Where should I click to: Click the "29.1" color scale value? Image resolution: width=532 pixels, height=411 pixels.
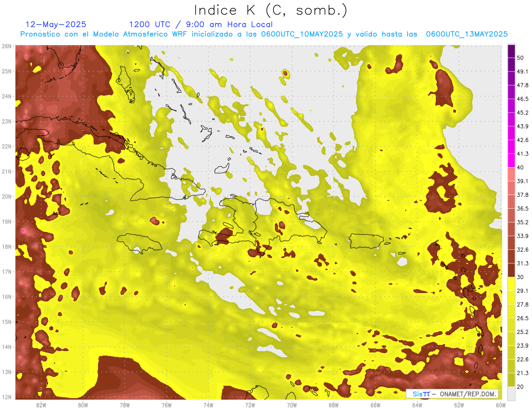[522, 290]
